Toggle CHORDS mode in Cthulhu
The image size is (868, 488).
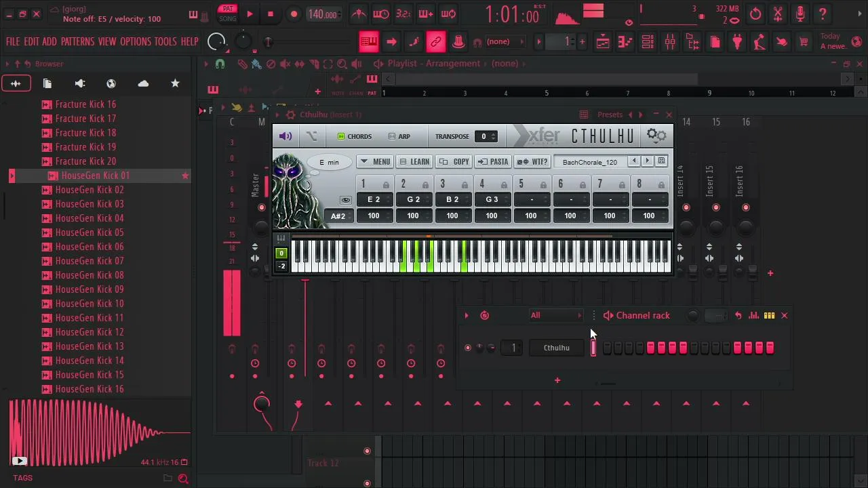[x=355, y=136]
